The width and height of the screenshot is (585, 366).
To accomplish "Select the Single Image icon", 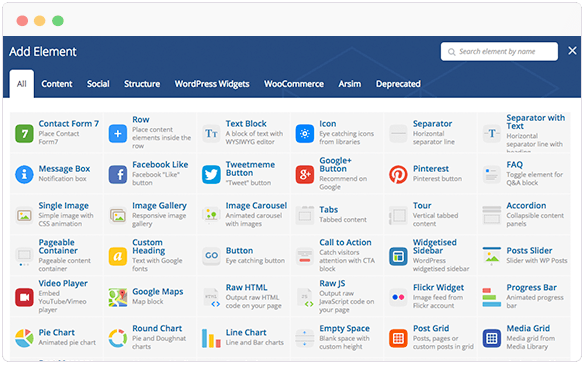I will click(x=24, y=215).
